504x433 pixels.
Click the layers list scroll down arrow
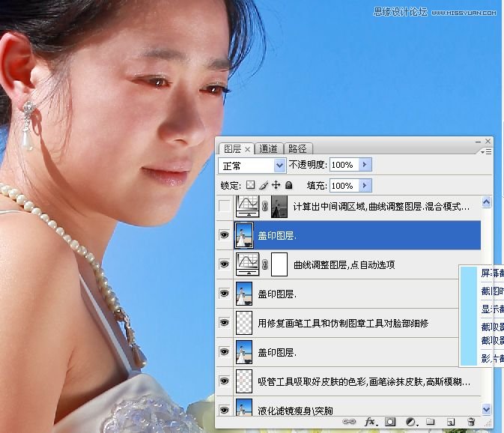pyautogui.click(x=486, y=410)
